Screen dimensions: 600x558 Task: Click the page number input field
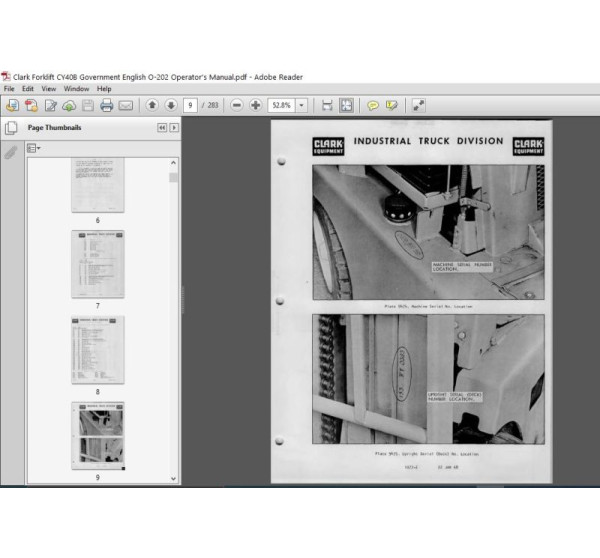click(x=189, y=105)
